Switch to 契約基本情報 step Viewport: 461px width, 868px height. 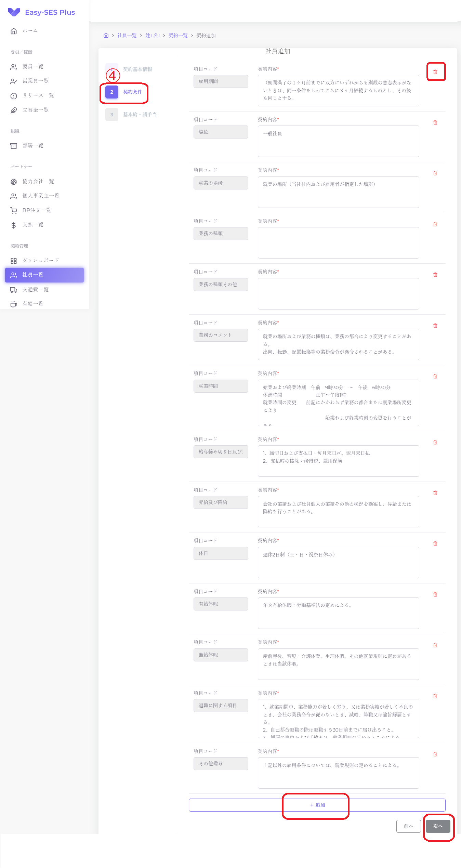(137, 69)
